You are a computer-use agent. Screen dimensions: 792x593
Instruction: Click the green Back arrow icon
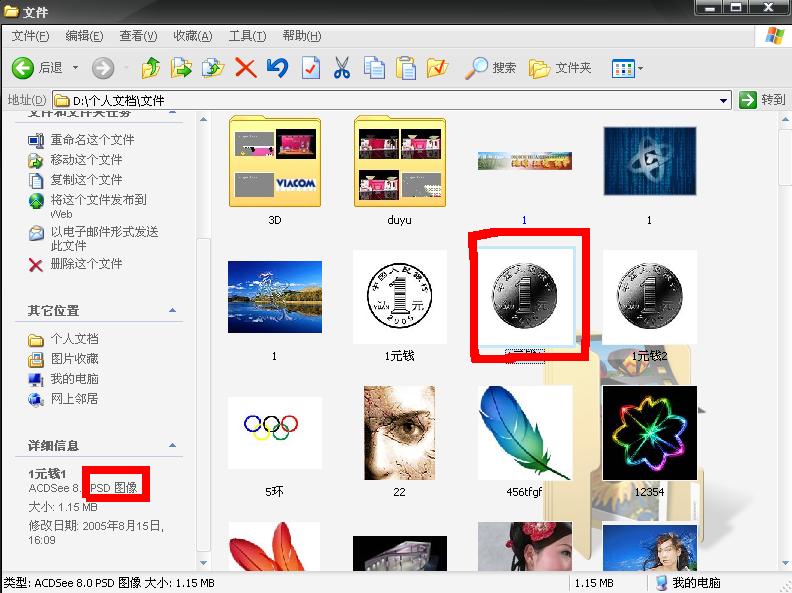23,68
